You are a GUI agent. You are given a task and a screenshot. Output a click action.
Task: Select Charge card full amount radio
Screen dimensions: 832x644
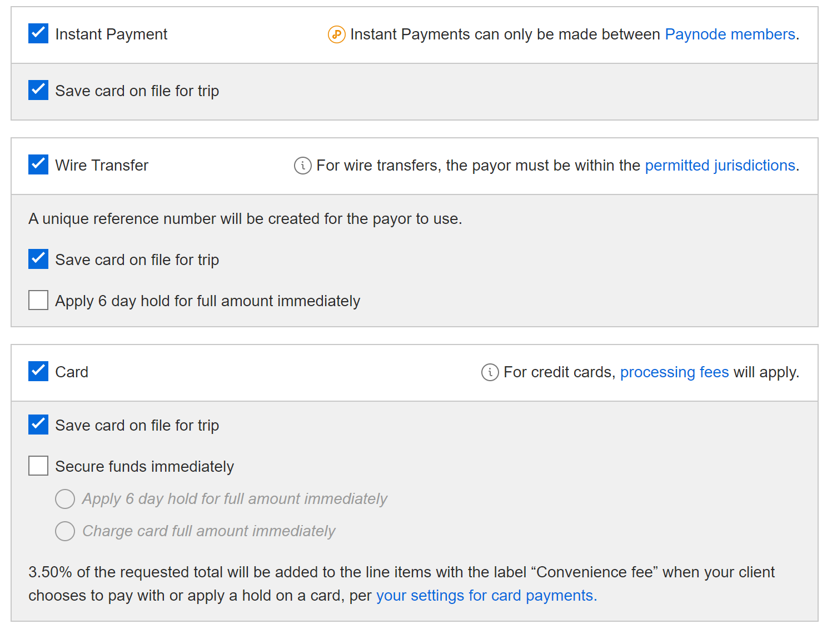tap(65, 531)
